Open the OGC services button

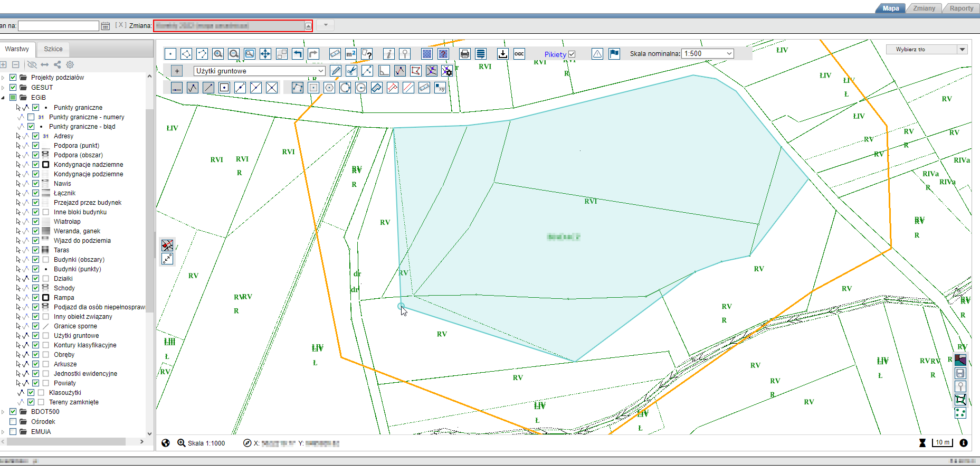click(519, 54)
